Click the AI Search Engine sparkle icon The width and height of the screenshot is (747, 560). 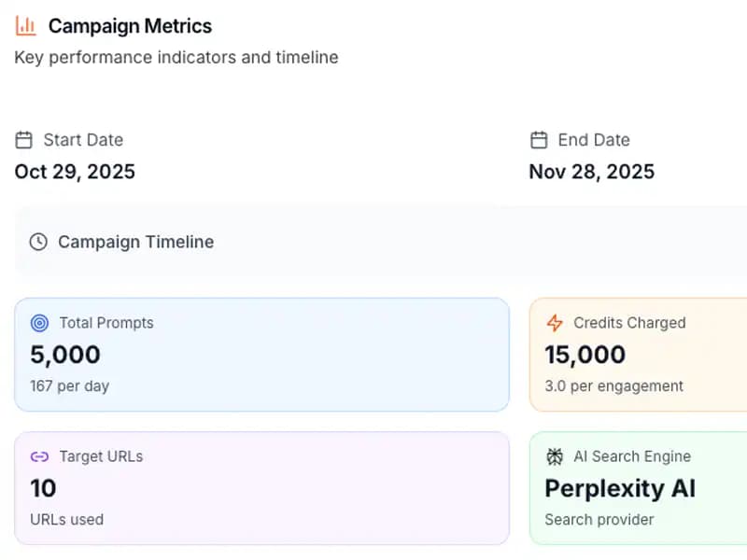click(555, 456)
